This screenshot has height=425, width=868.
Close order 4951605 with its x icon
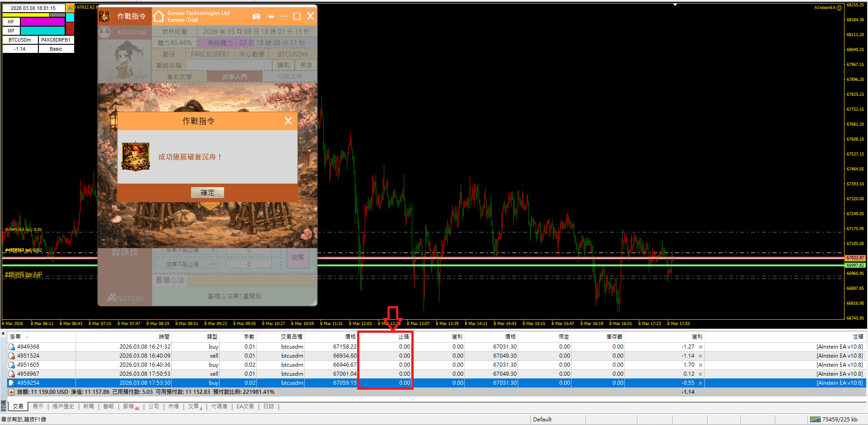(700, 365)
